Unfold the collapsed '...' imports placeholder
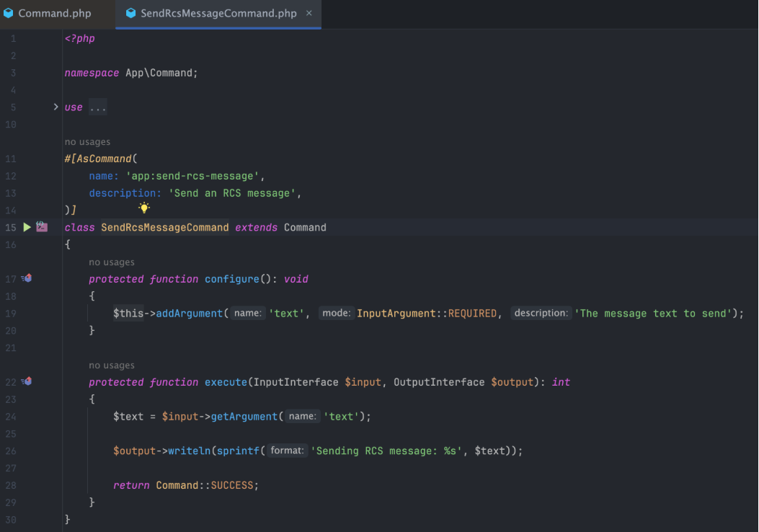This screenshot has width=759, height=532. coord(98,107)
